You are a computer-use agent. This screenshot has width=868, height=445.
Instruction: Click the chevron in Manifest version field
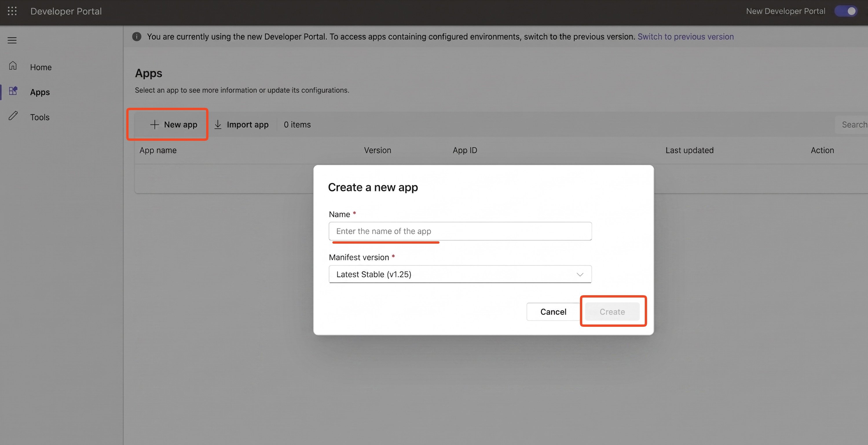coord(580,274)
